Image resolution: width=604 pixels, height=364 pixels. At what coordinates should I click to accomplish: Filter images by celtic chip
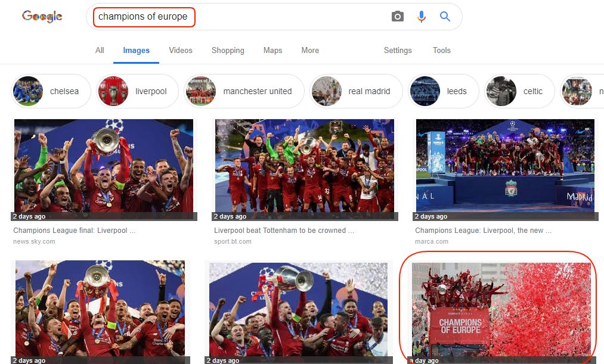(519, 91)
